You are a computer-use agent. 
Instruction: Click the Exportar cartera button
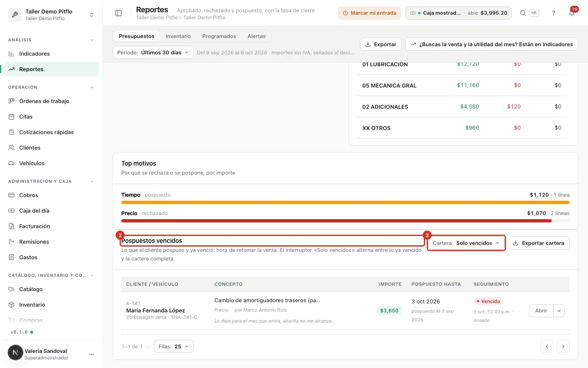(x=539, y=243)
